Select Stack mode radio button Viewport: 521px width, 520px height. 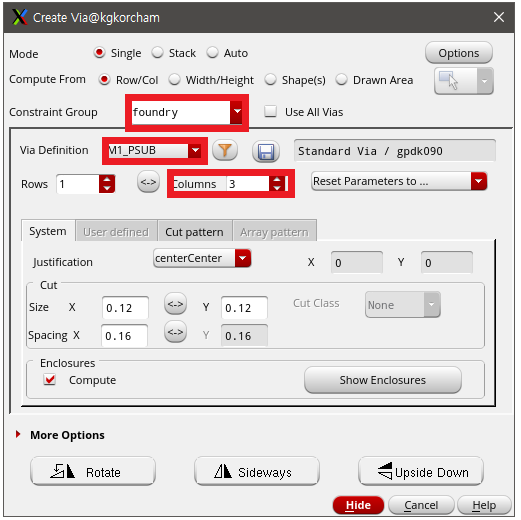click(157, 53)
